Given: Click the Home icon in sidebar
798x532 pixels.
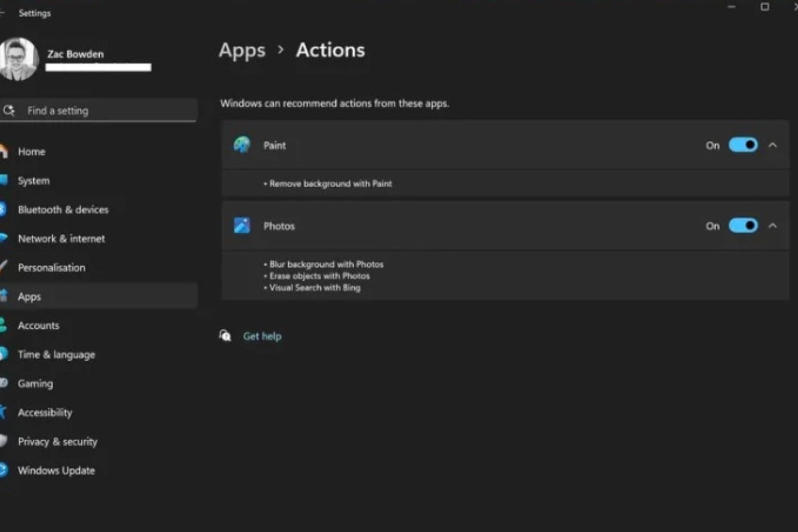Looking at the screenshot, I should pos(3,151).
